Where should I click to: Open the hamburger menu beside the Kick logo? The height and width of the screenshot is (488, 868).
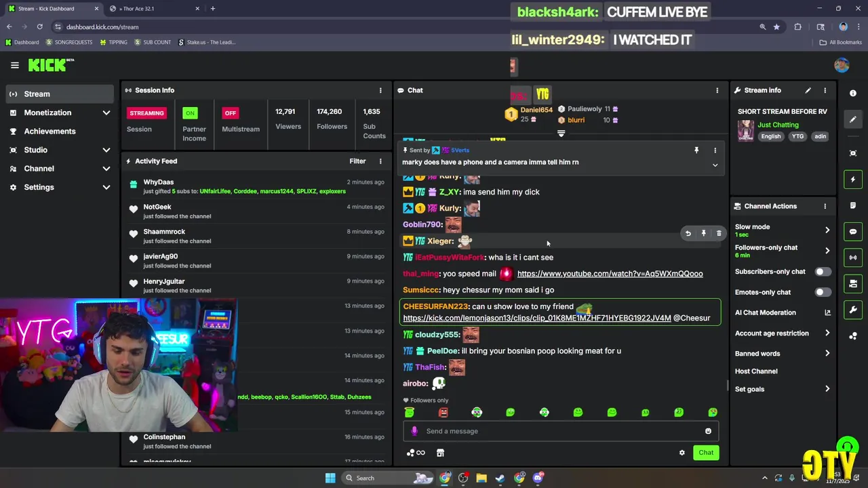(14, 65)
